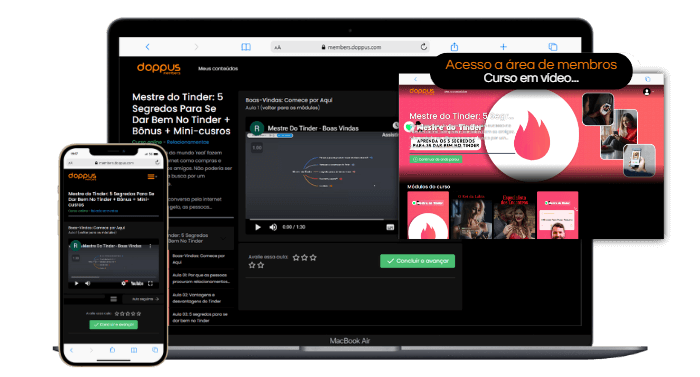This screenshot has width=700, height=377.
Task: Mute the MacBook video with speaker icon
Action: [273, 227]
